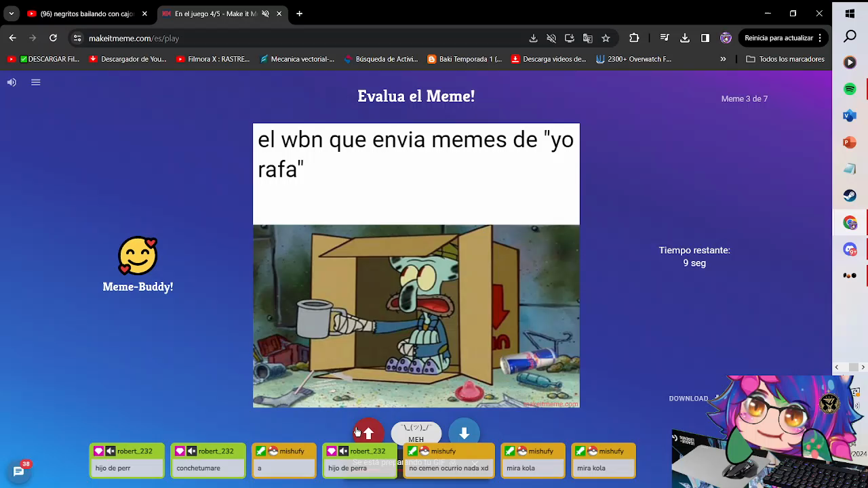Show more hidden bookmarks chevron
Viewport: 868px width, 488px height.
pyautogui.click(x=723, y=59)
